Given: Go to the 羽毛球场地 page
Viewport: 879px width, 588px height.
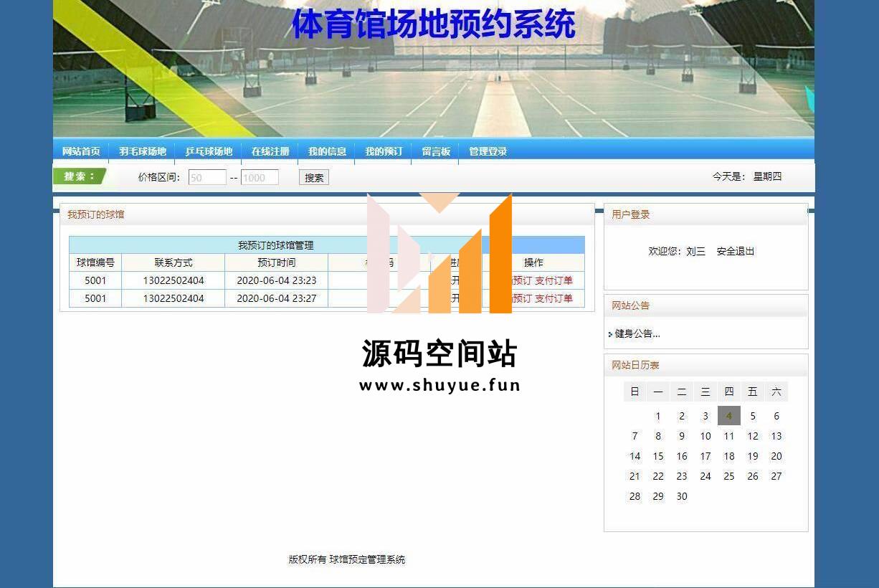Looking at the screenshot, I should coord(143,151).
